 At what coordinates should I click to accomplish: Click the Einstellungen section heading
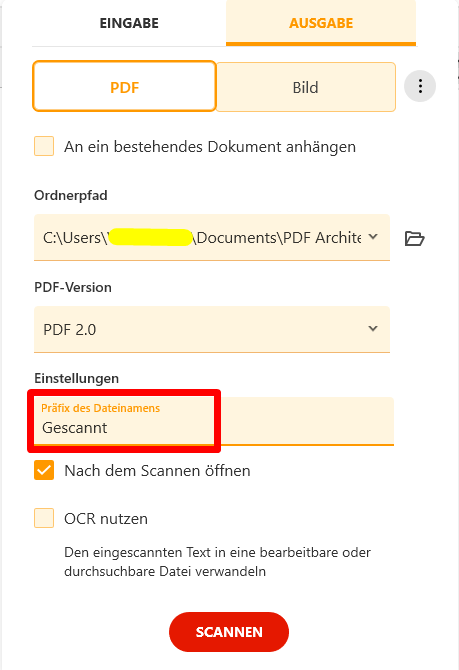tap(76, 378)
